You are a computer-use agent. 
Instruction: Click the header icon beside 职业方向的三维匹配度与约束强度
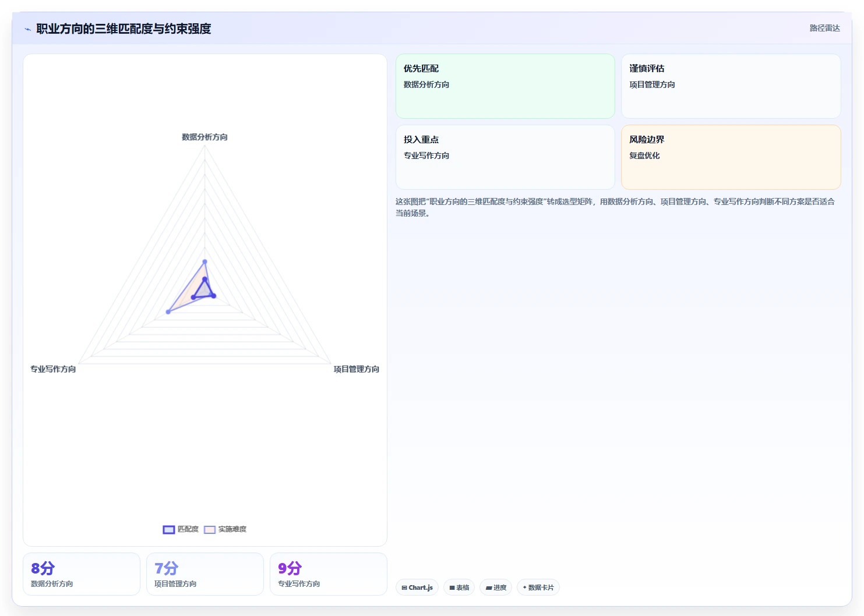27,29
